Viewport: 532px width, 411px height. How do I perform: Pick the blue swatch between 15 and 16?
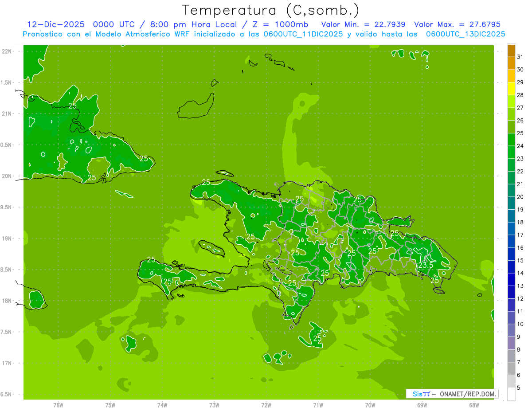(x=511, y=254)
